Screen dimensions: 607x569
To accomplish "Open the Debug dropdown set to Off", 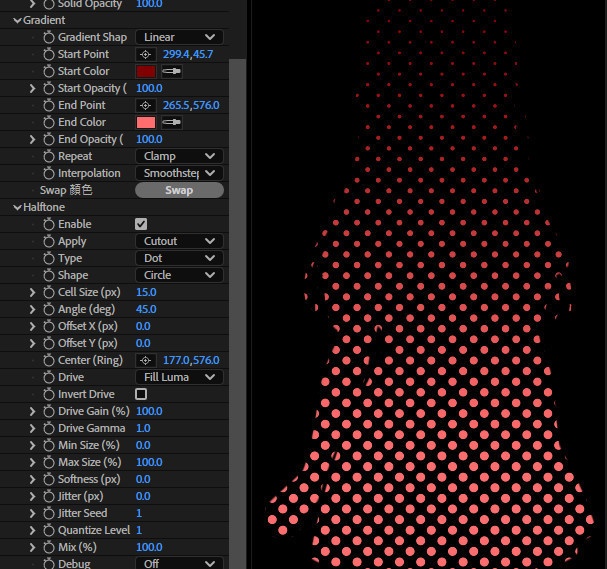I will 179,563.
